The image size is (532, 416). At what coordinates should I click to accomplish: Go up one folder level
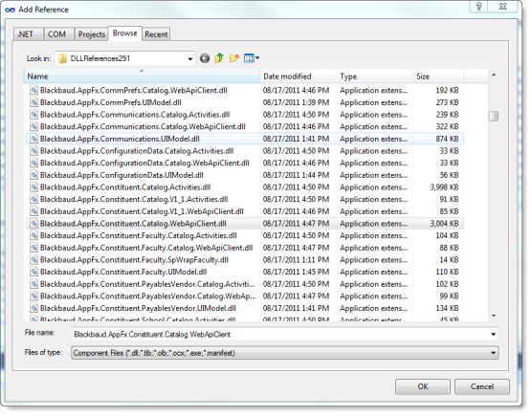point(219,58)
